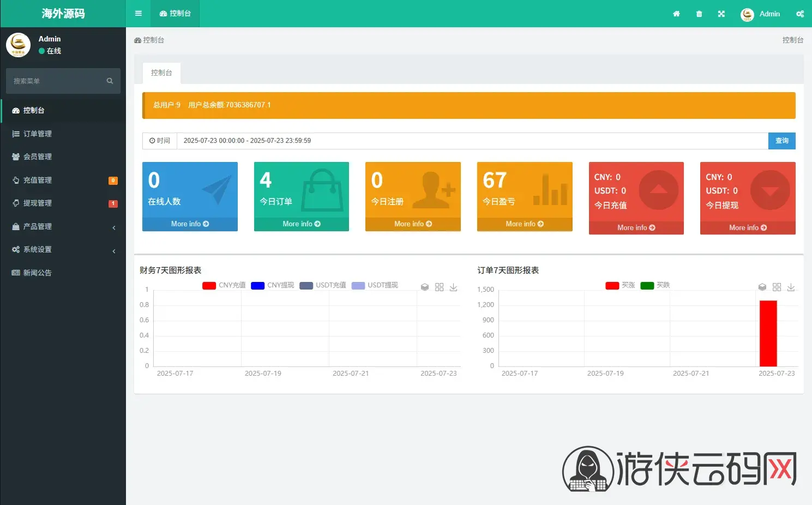
Task: Click the home icon in the top bar
Action: (676, 14)
